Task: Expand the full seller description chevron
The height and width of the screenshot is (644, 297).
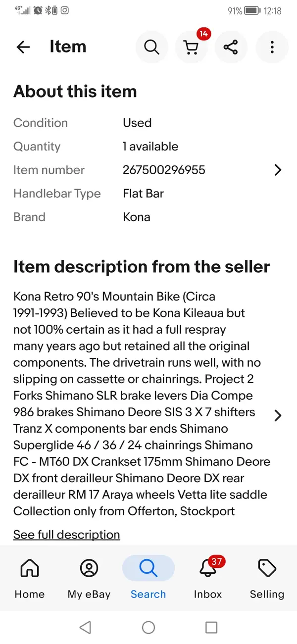Action: point(278,416)
